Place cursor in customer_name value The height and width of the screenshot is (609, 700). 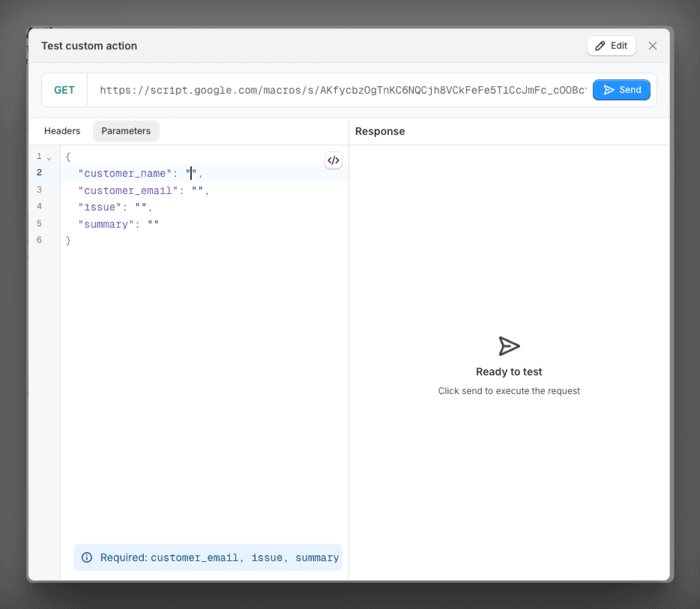pyautogui.click(x=191, y=173)
